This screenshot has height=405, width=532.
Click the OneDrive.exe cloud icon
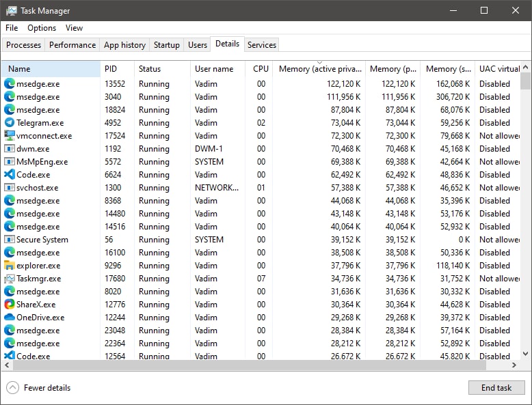pos(10,318)
